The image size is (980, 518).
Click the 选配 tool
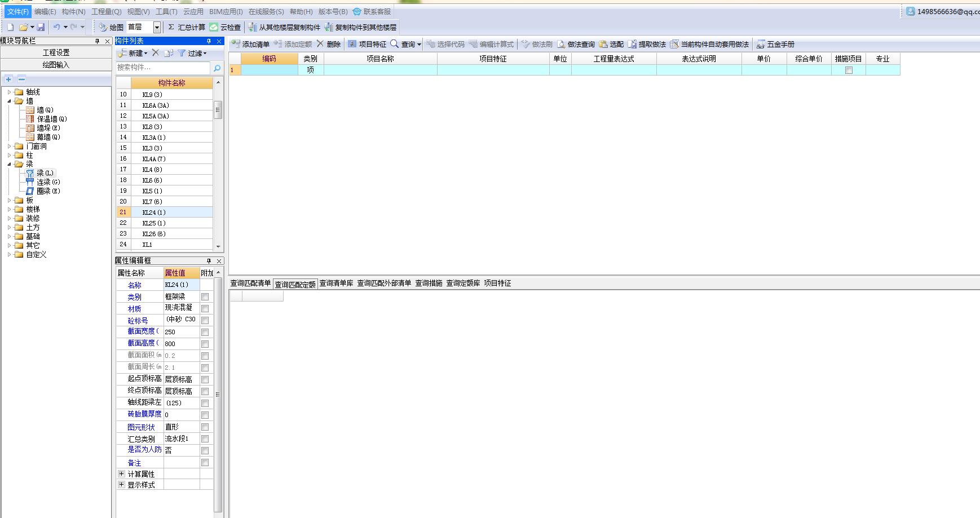[611, 44]
